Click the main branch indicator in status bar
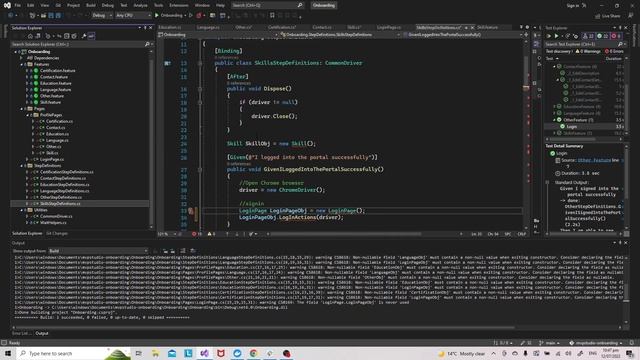Image resolution: width=640 pixels, height=360 pixels. [549, 343]
